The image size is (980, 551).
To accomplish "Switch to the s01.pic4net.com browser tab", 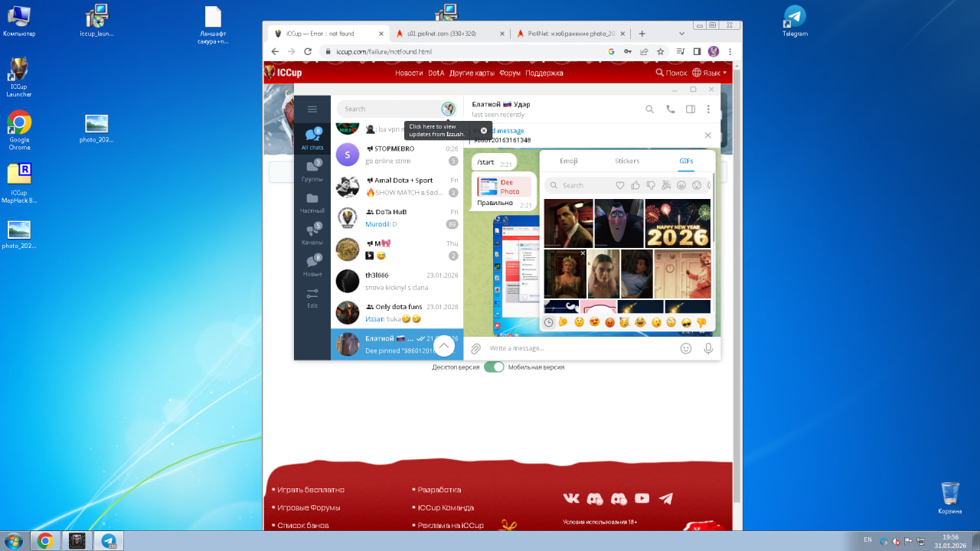I will (452, 34).
